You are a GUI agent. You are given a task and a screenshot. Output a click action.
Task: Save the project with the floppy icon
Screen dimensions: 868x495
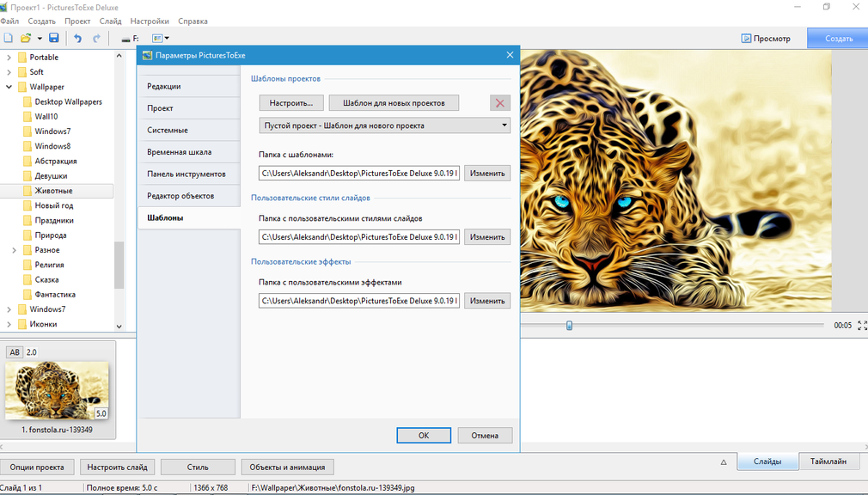click(53, 38)
